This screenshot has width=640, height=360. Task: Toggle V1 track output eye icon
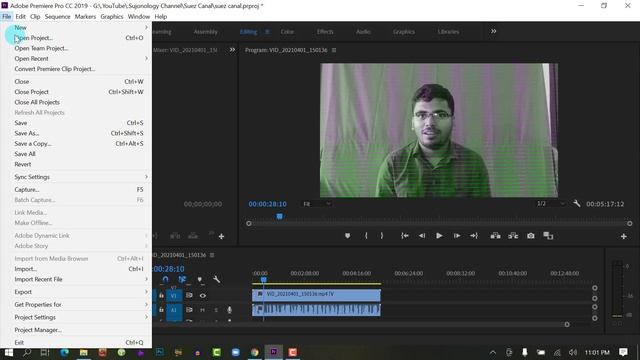203,296
